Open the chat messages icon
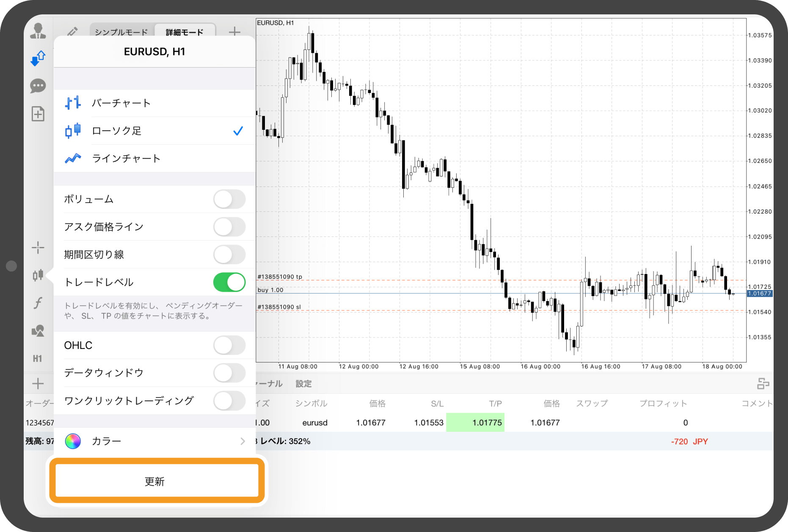 38,86
